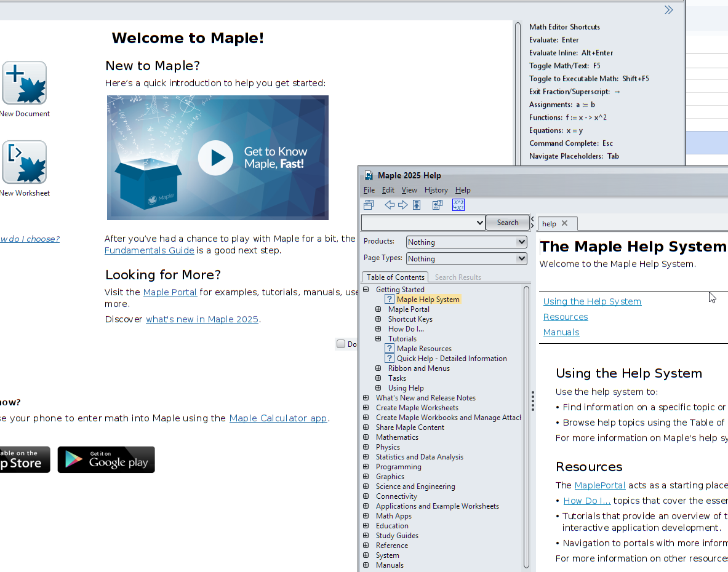Open the Edit menu in Maple Help
728x572 pixels.
click(388, 189)
